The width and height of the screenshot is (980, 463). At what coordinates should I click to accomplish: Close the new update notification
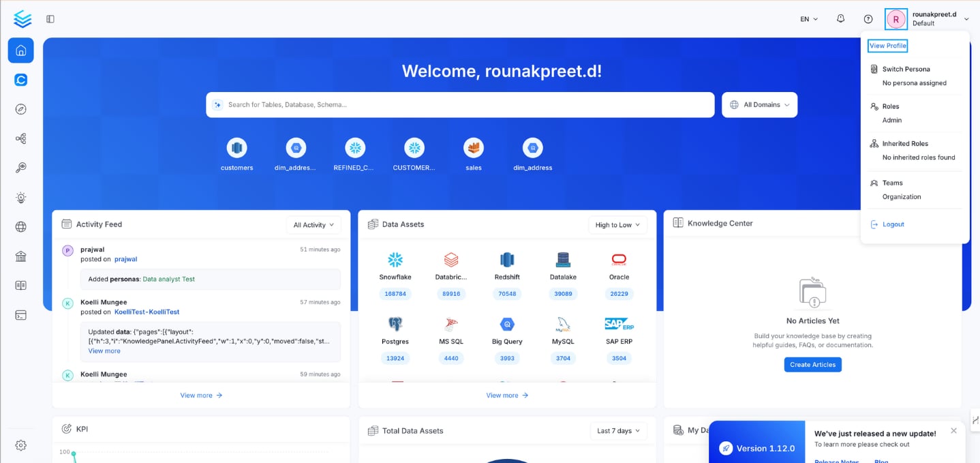click(953, 430)
